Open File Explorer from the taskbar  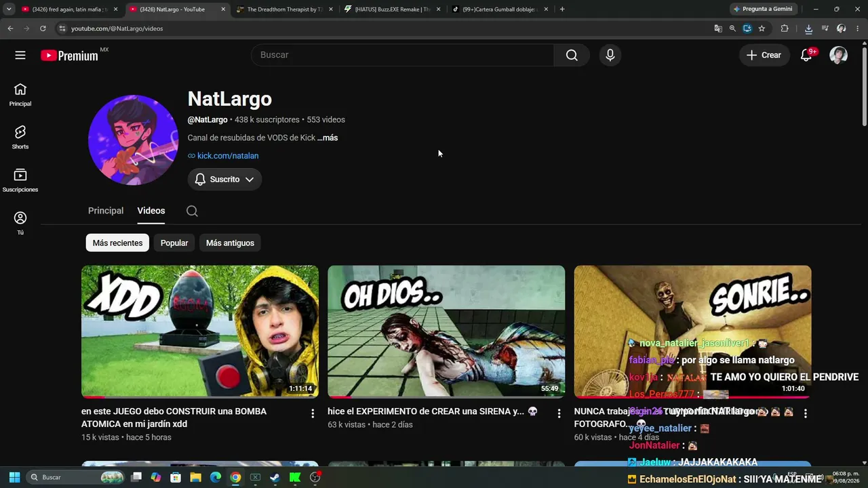(x=195, y=477)
